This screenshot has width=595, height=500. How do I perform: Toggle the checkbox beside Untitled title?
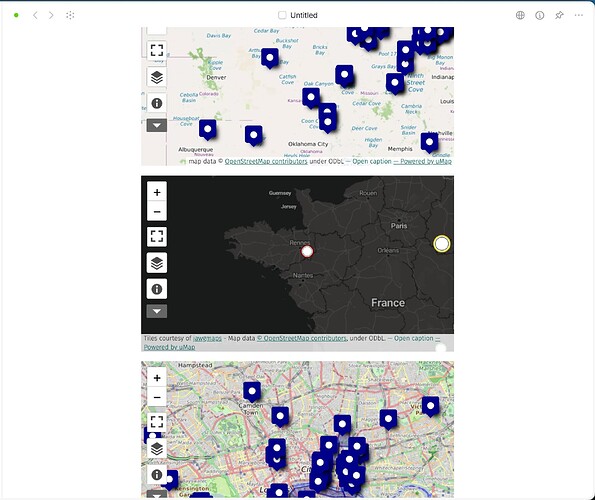coord(282,15)
